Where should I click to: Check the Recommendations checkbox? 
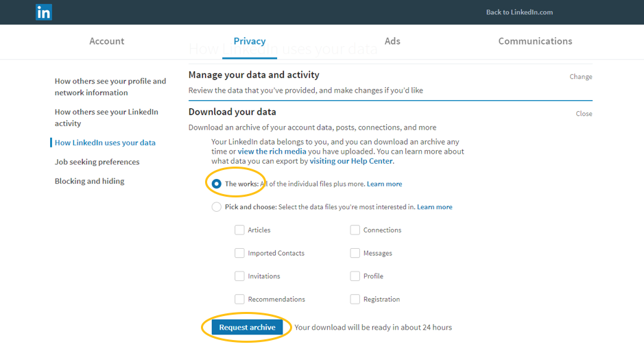point(239,299)
